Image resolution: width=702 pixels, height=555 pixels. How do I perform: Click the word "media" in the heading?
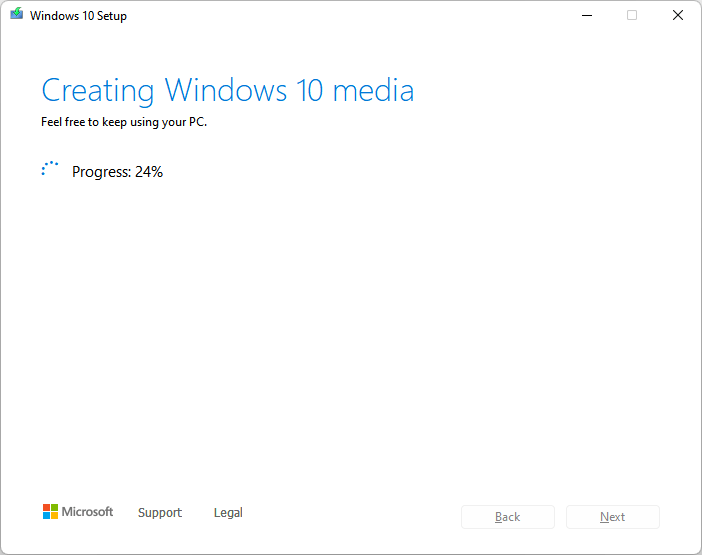[372, 91]
